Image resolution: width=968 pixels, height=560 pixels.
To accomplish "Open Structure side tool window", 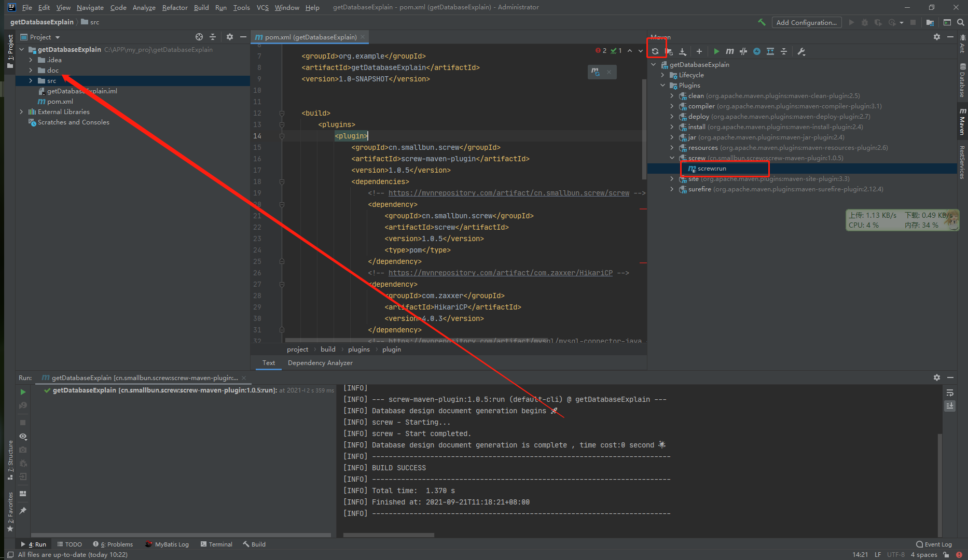I will (10, 460).
